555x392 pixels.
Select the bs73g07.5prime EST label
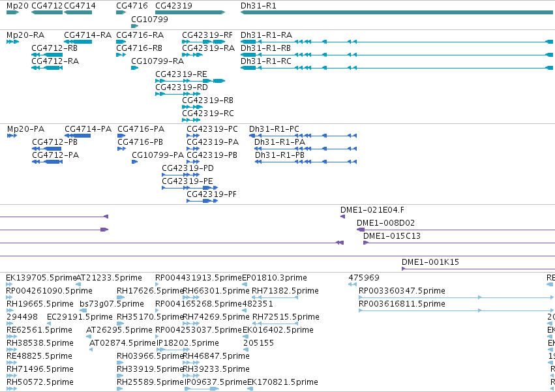112,304
